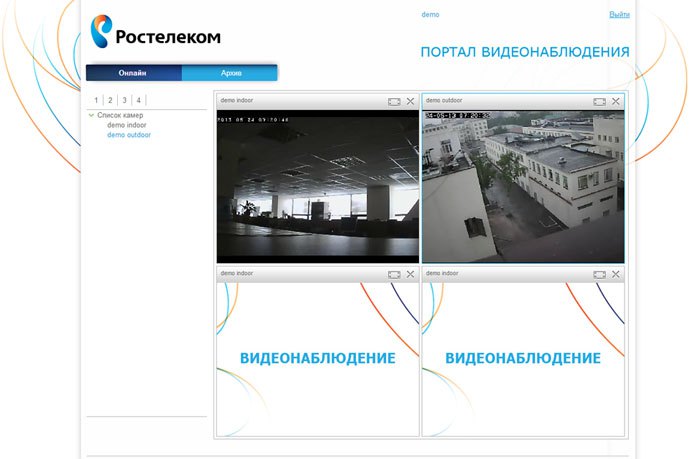Expand bottom-left demo indoor panel fullscreen

[x=394, y=275]
